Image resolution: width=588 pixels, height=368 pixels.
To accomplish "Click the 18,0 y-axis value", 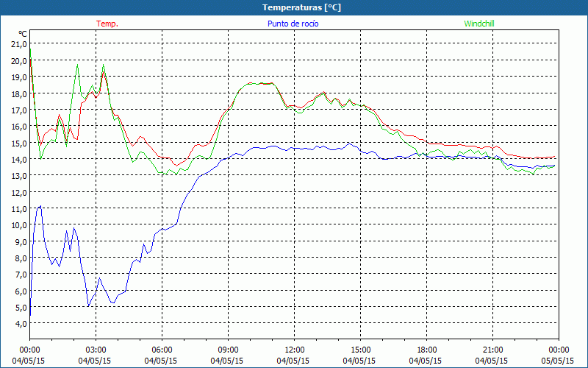I will 20,93.
